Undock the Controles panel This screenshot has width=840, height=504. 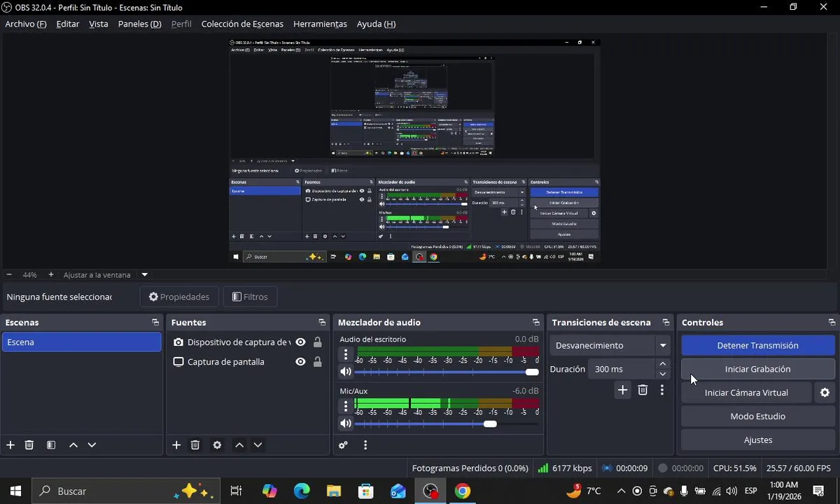tap(832, 323)
